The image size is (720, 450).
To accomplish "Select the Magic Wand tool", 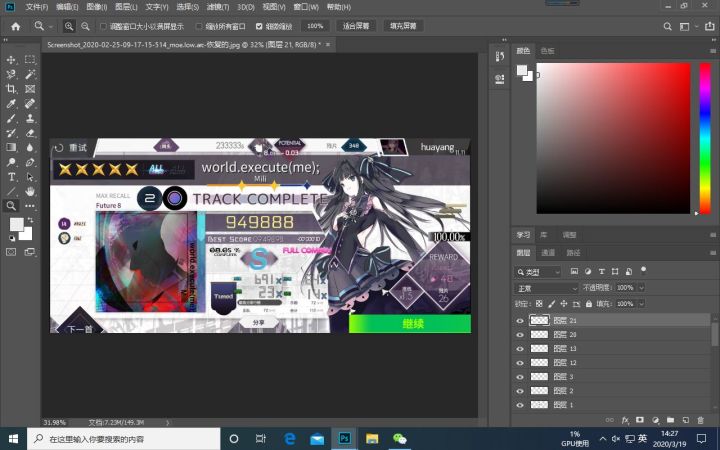I will [x=30, y=74].
